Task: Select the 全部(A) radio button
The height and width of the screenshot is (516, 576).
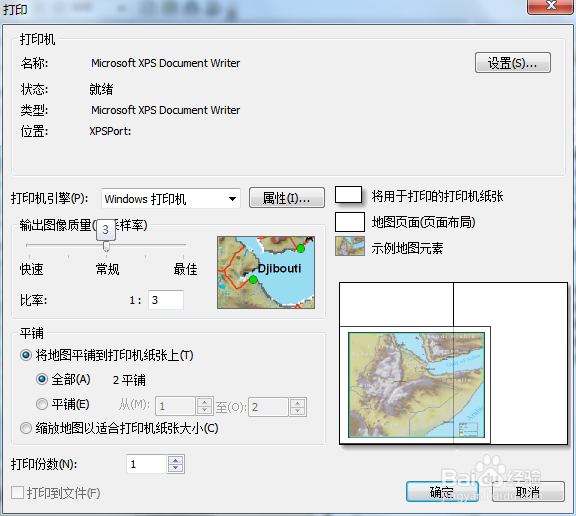Action: click(x=42, y=379)
